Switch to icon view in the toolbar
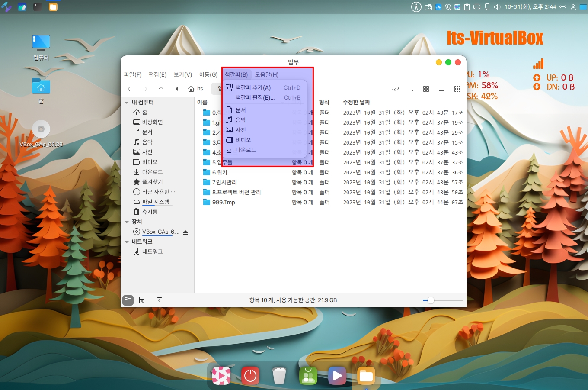Screen dimensions: 588x390 (426, 89)
